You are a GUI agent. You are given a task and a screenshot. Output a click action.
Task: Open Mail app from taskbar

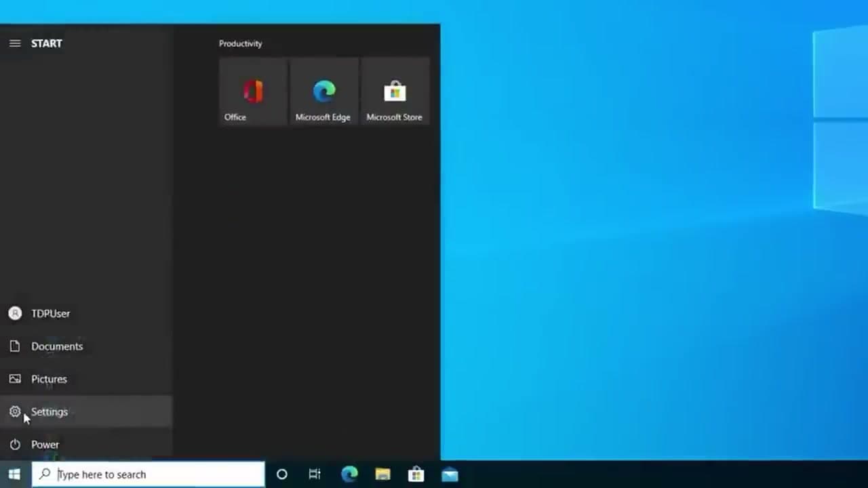click(450, 474)
